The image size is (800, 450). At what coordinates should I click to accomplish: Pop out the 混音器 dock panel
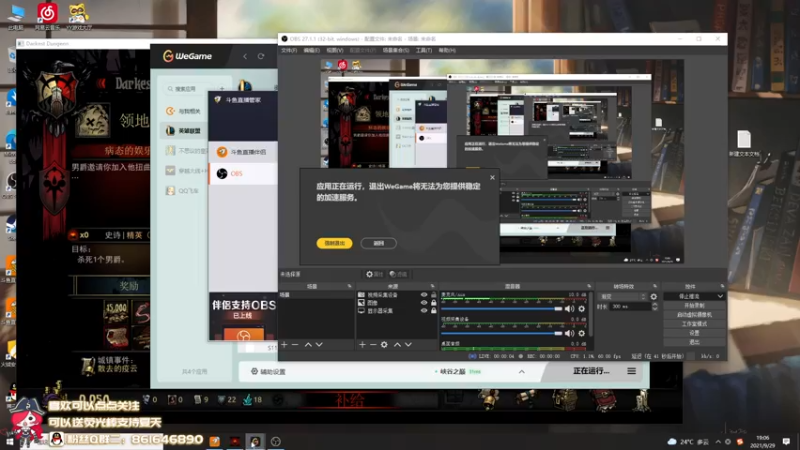point(589,286)
